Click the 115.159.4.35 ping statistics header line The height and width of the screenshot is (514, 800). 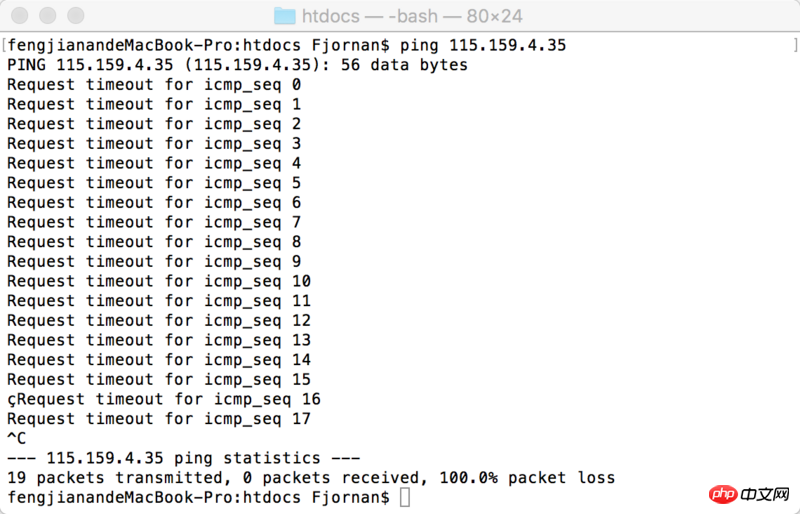(184, 458)
